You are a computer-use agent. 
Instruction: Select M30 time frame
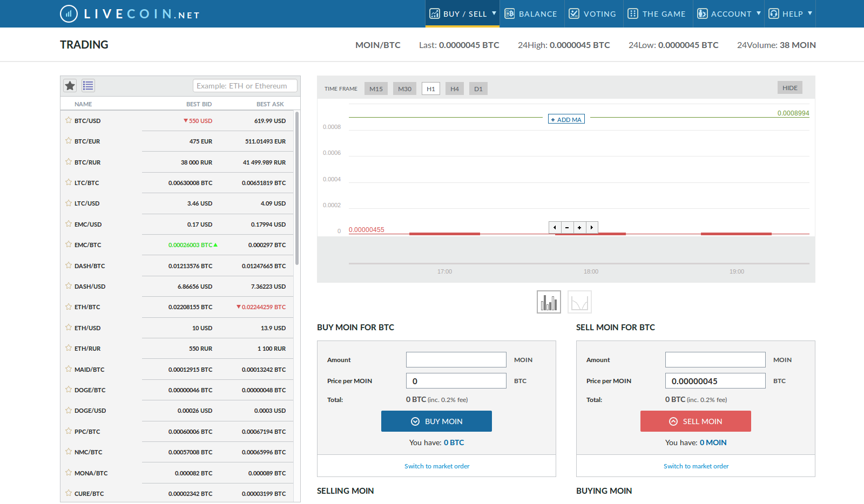404,88
